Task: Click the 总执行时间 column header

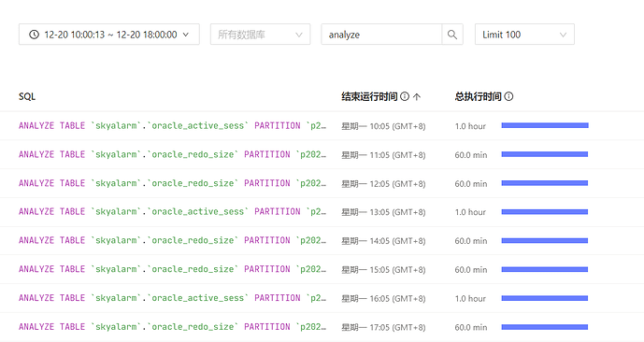Action: point(478,96)
